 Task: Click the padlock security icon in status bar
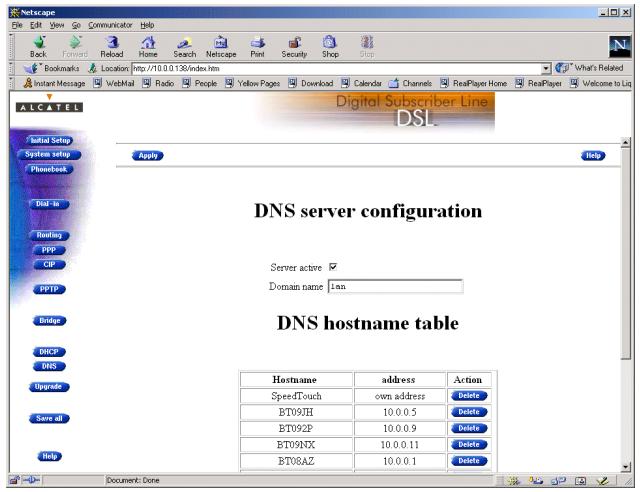pos(14,480)
